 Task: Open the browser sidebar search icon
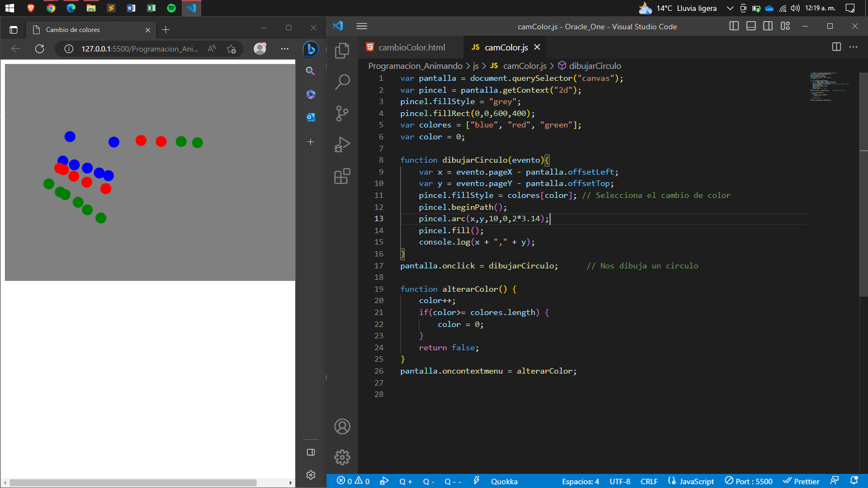tap(310, 71)
